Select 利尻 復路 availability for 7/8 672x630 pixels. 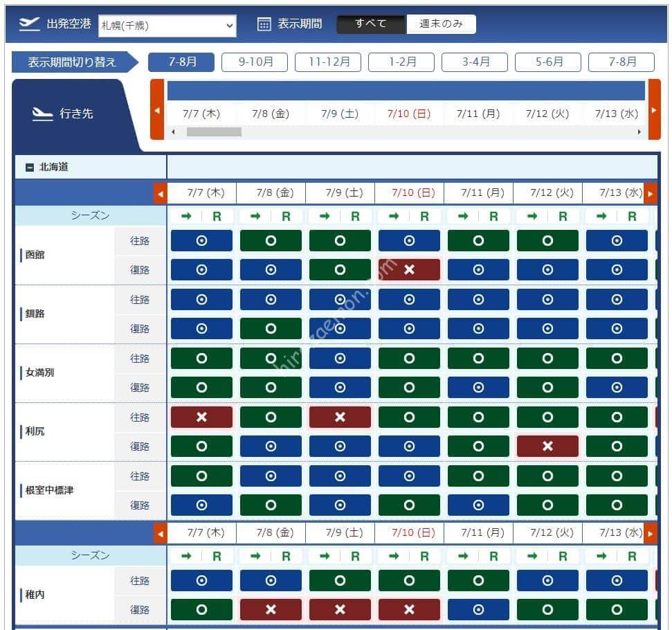271,447
